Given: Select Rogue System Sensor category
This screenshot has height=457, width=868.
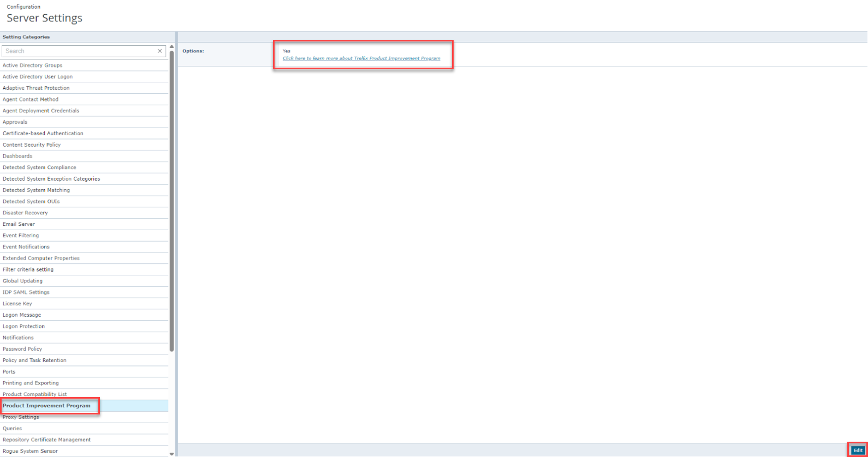Looking at the screenshot, I should pyautogui.click(x=84, y=451).
